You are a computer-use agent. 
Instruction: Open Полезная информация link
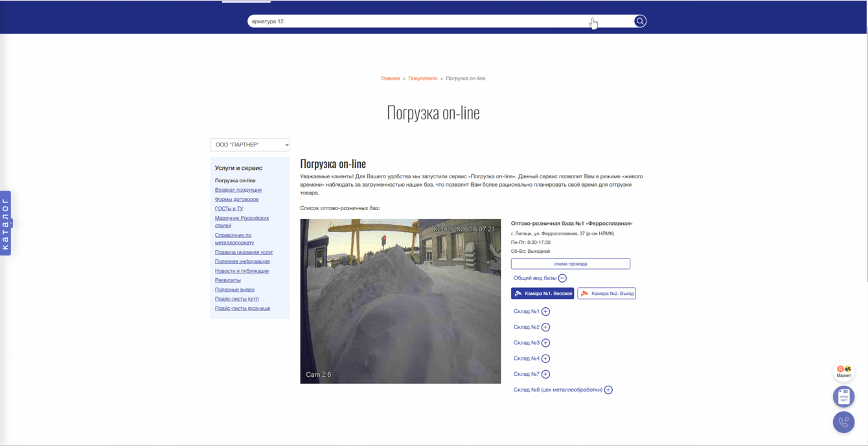(242, 261)
